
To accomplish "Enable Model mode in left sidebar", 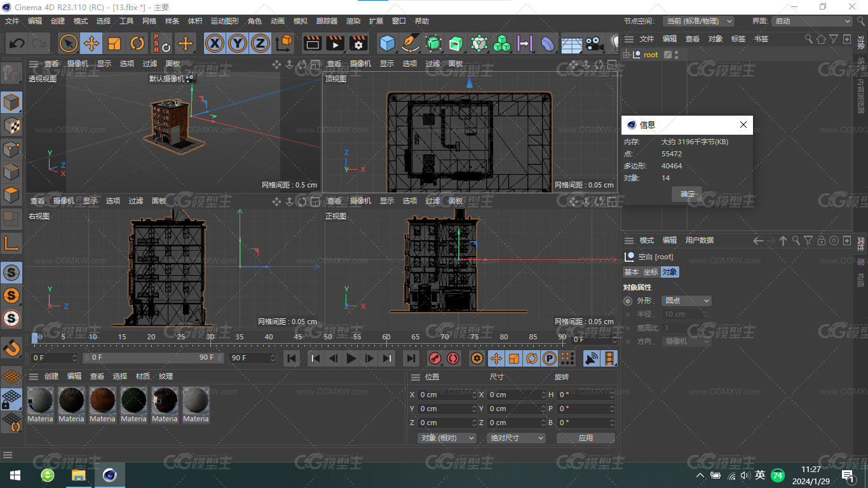I will point(11,102).
